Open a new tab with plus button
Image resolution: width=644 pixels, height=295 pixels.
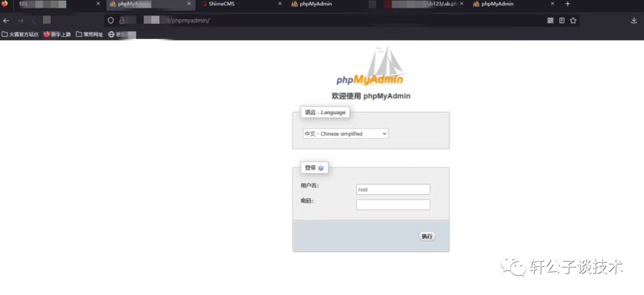pos(568,4)
